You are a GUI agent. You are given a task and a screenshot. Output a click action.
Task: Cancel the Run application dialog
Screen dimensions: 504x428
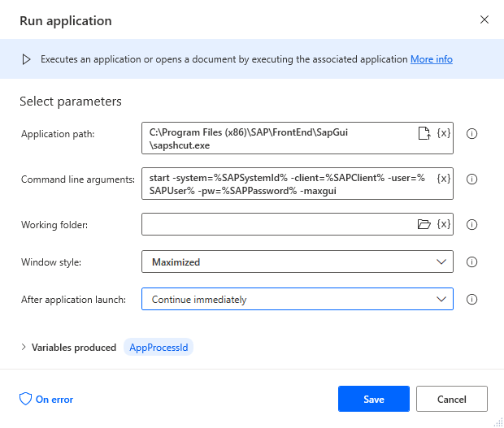[x=452, y=399]
